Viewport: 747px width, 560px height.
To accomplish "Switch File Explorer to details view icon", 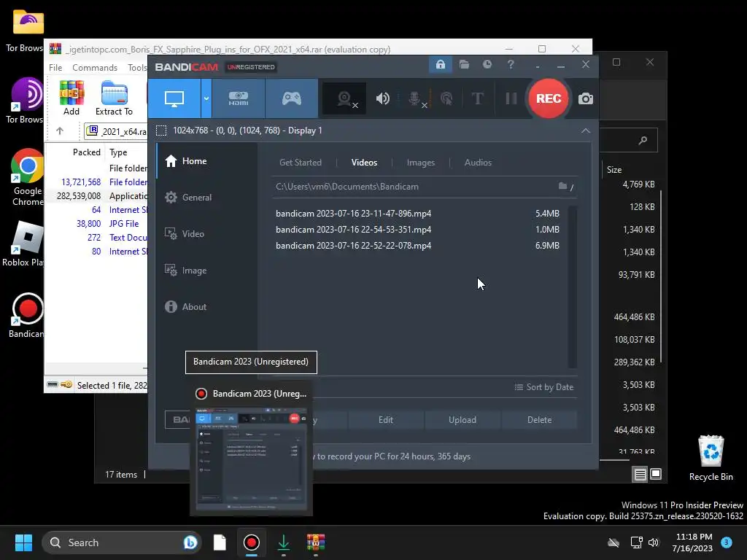I will coord(640,474).
